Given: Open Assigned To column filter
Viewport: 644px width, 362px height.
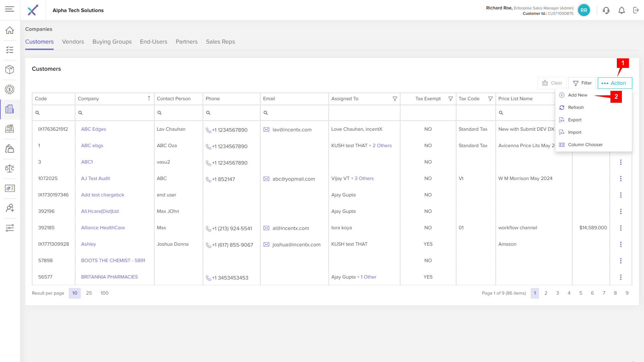Looking at the screenshot, I should click(x=395, y=99).
